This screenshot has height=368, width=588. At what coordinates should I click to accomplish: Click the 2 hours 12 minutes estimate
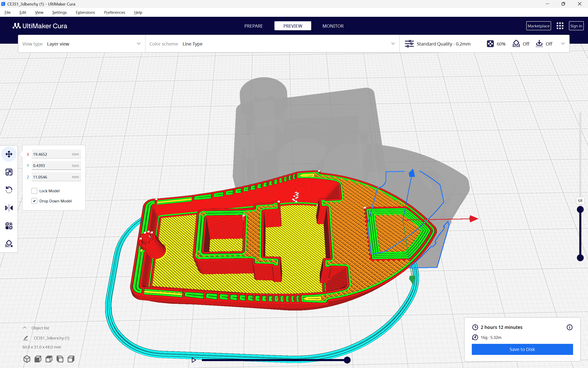(501, 327)
